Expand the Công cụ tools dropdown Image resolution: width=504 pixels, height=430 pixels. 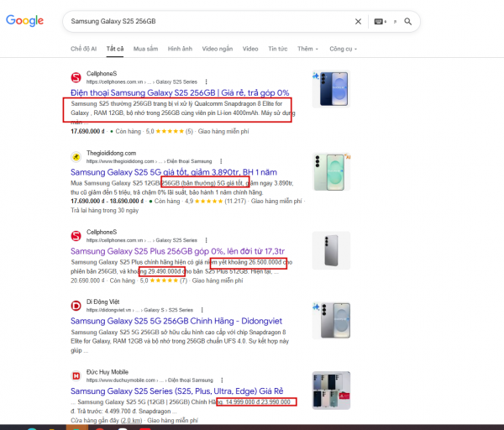(343, 49)
